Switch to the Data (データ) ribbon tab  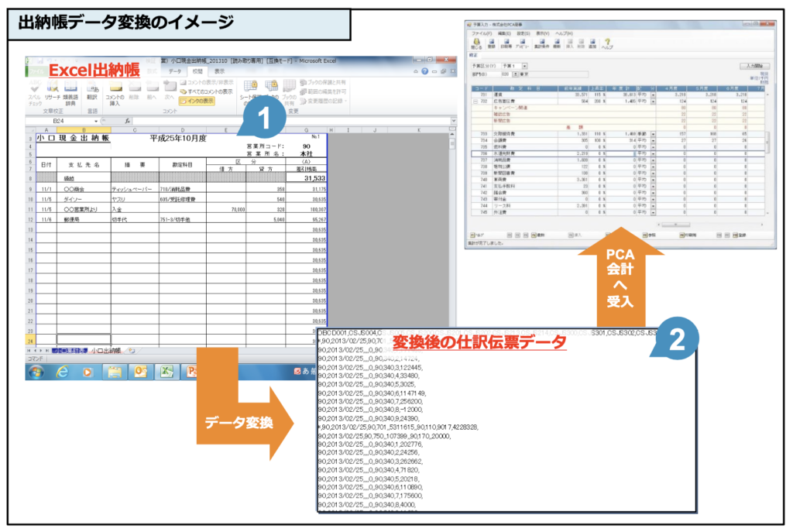click(175, 71)
